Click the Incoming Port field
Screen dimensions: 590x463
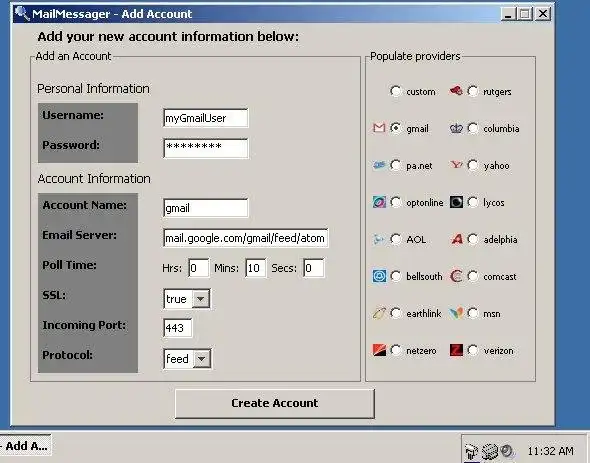(x=178, y=328)
